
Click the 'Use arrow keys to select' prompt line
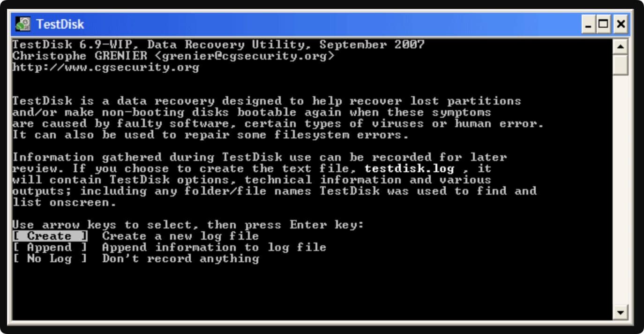coord(188,225)
